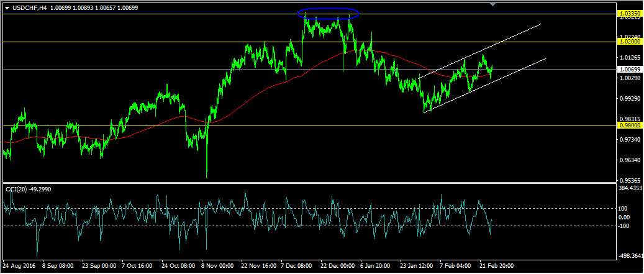Viewport: 644px width, 274px height.
Task: Click the 8 Sep 08:00 time label
Action: [58, 266]
